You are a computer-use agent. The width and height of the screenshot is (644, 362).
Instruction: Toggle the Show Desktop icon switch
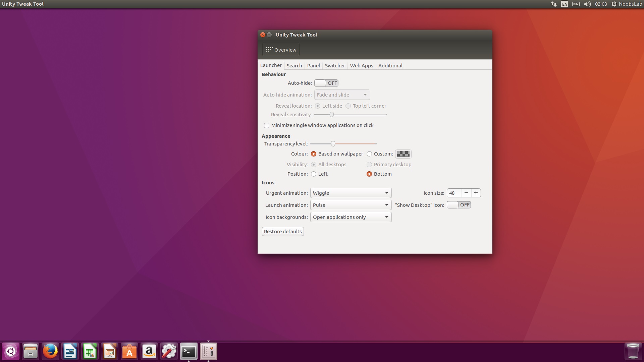tap(459, 205)
